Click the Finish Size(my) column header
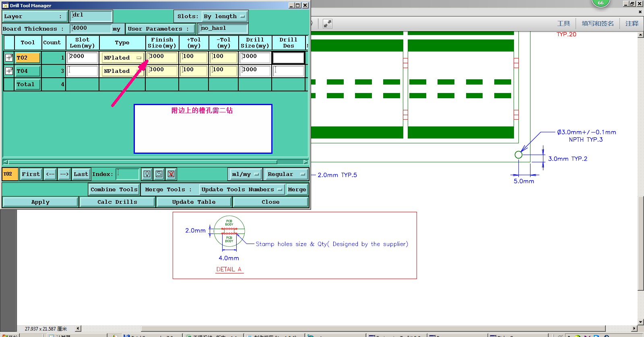This screenshot has height=337, width=644. pos(162,42)
